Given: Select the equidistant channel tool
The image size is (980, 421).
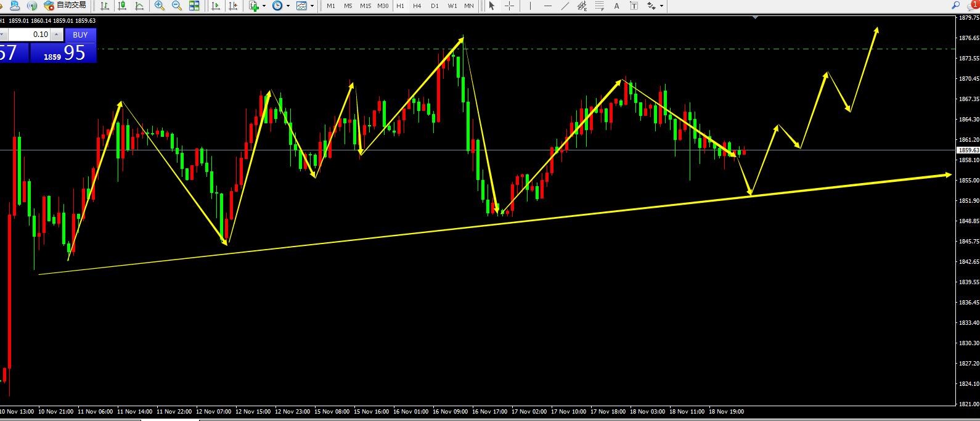Looking at the screenshot, I should pos(582,6).
